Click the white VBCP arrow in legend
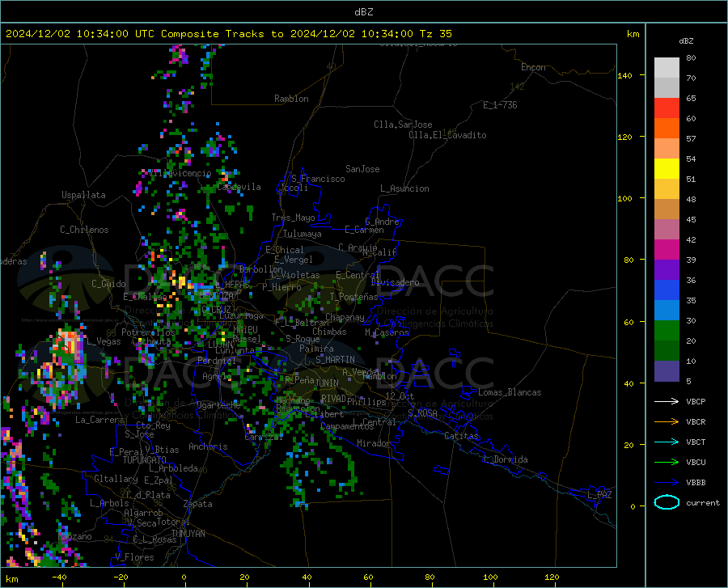 (x=667, y=401)
